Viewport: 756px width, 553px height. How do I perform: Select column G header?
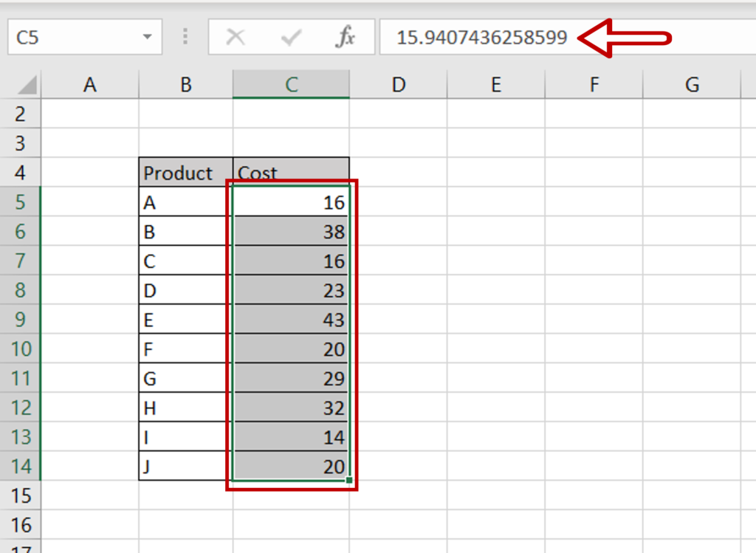click(692, 84)
